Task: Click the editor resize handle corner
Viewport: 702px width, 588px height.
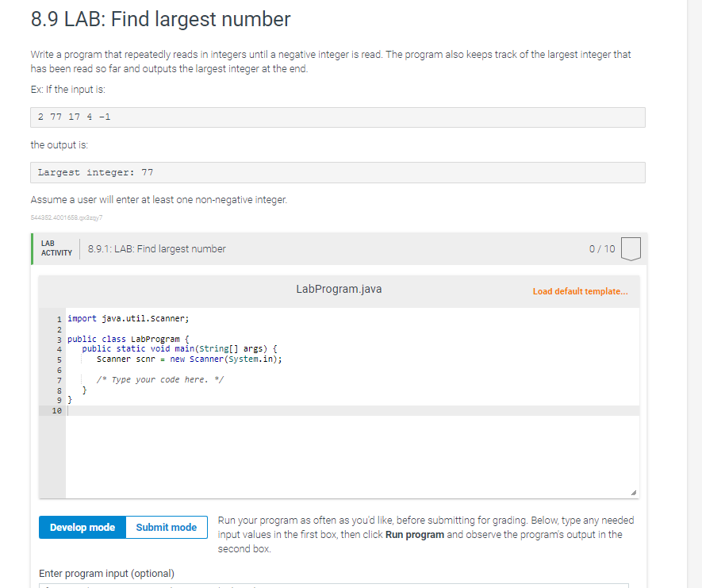Action: 635,492
